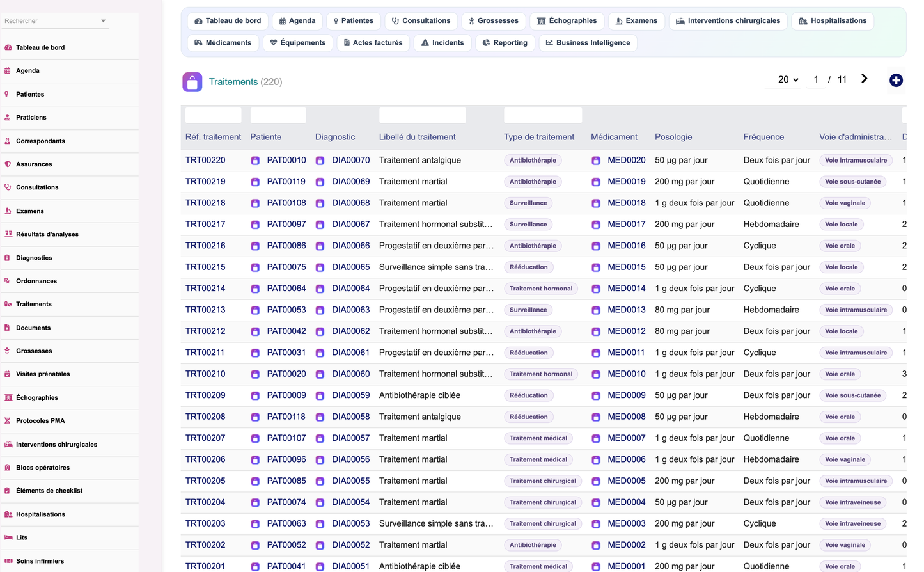924x572 pixels.
Task: Open diagnostic link DIA00064
Action: [x=351, y=288]
